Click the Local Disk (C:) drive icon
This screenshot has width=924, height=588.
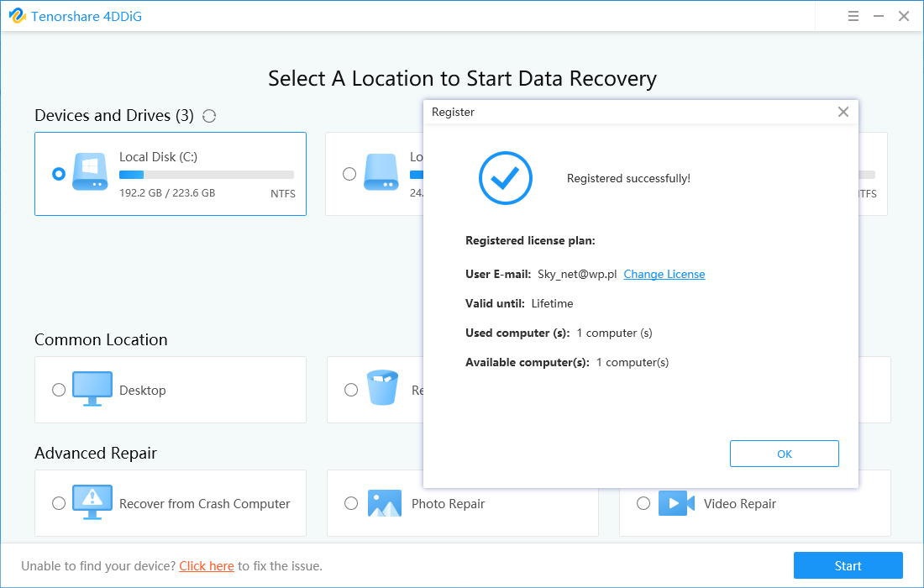[90, 171]
